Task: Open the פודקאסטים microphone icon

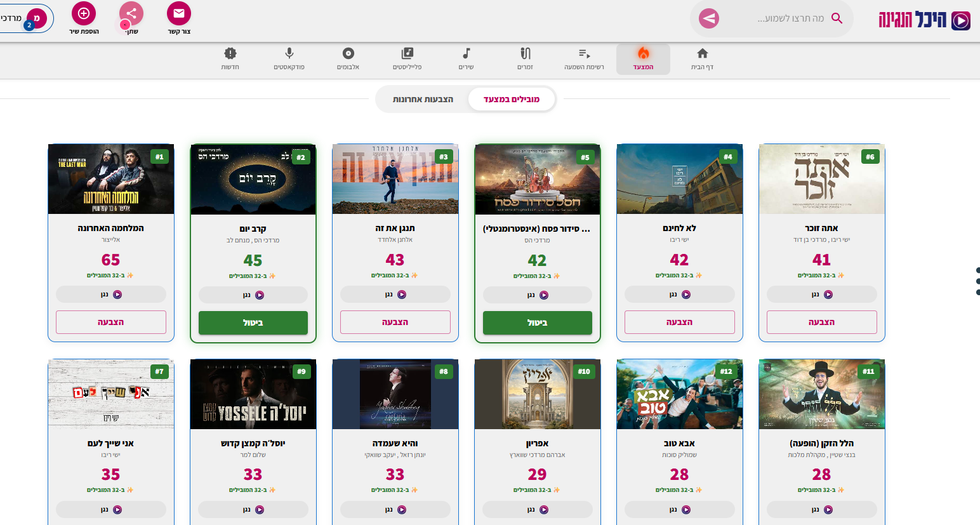Action: (x=289, y=53)
